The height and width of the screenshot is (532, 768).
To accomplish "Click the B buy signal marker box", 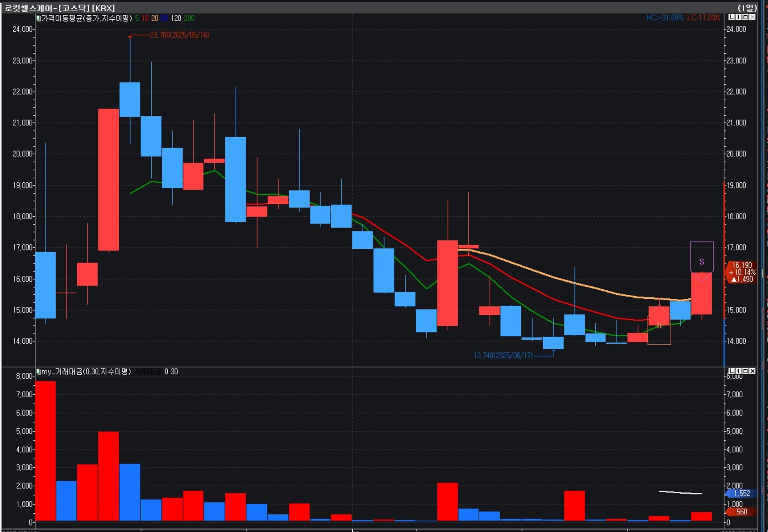I will [659, 325].
